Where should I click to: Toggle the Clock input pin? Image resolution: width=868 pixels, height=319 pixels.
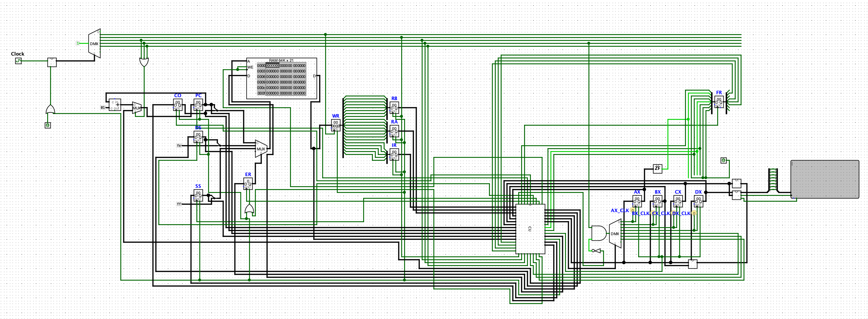tap(18, 61)
